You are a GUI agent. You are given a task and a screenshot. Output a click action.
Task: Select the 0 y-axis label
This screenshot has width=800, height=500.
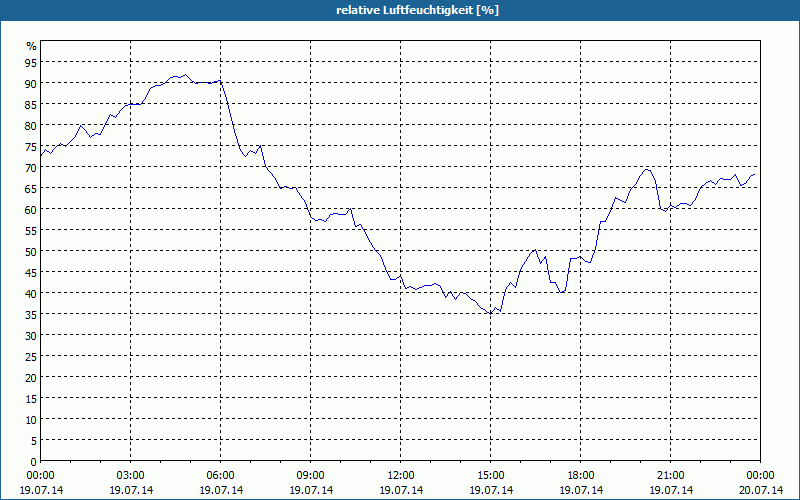(x=34, y=462)
